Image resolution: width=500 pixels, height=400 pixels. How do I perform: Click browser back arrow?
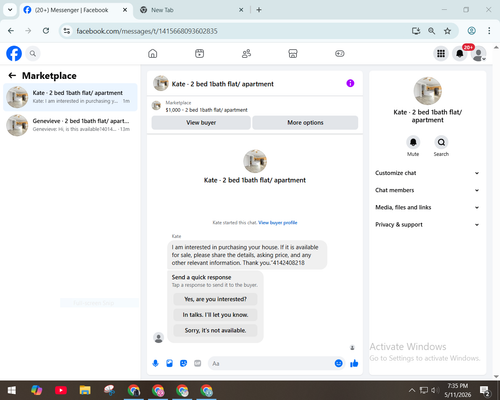click(x=11, y=31)
